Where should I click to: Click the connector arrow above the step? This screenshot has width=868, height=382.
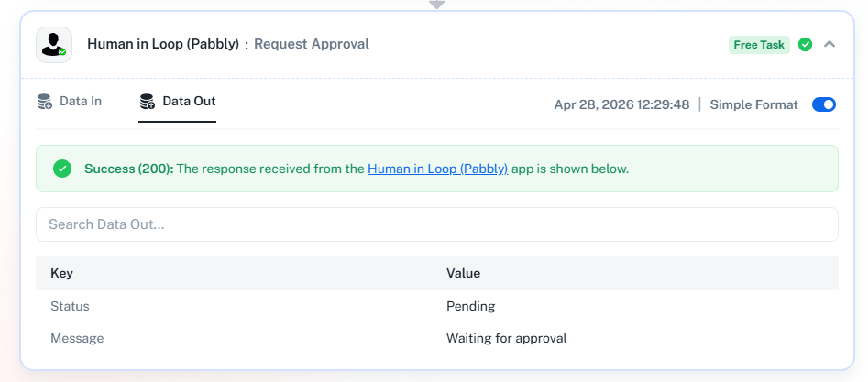tap(437, 5)
